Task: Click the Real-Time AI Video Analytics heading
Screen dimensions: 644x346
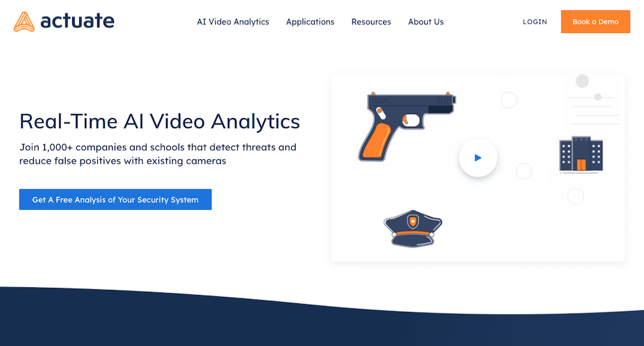Action: point(160,121)
